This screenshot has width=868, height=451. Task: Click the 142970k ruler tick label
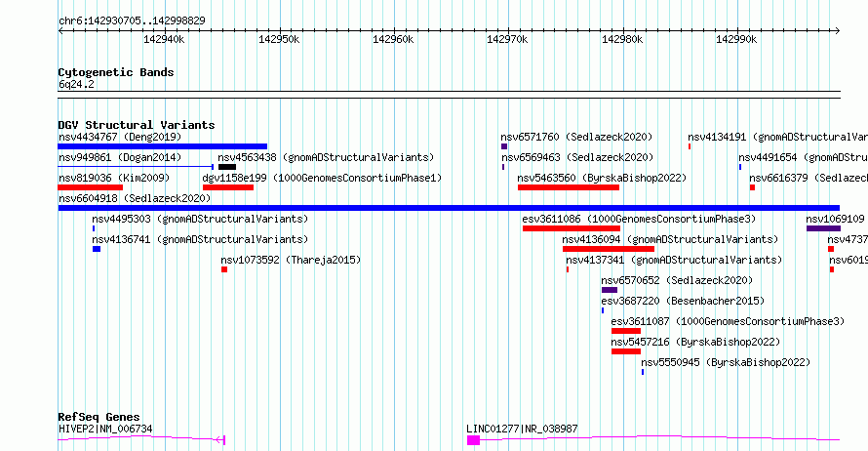tap(507, 40)
